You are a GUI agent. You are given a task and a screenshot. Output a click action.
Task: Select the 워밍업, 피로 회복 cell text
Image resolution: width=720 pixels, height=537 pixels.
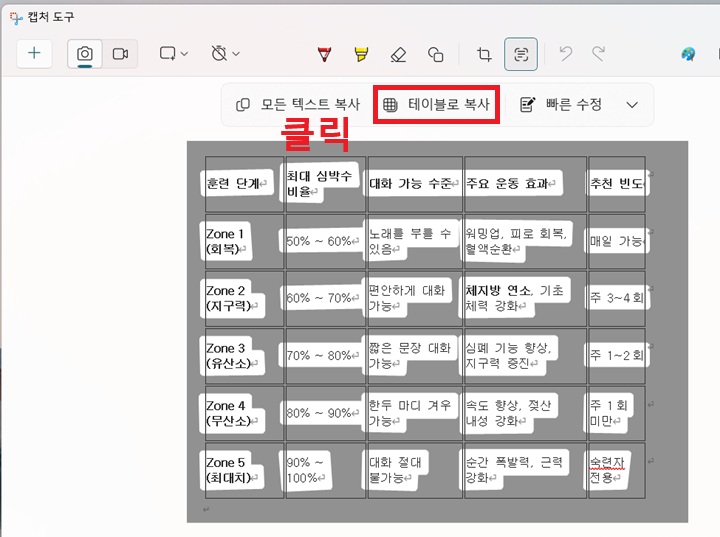[x=517, y=241]
